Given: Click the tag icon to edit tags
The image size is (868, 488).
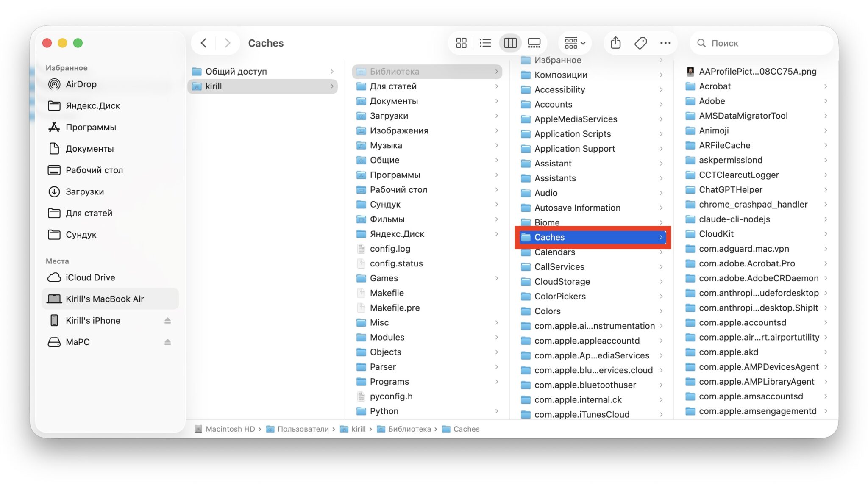Looking at the screenshot, I should [x=640, y=43].
